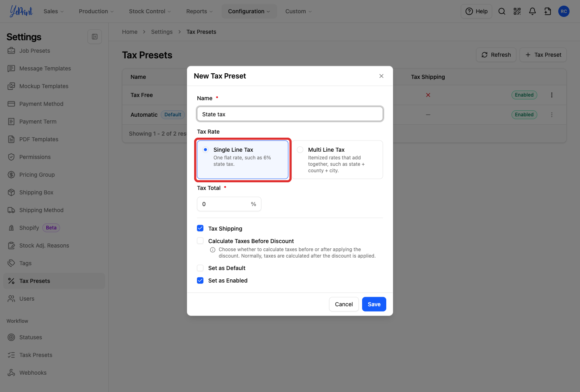Open row actions for Automatic preset
The width and height of the screenshot is (580, 392).
pos(552,115)
